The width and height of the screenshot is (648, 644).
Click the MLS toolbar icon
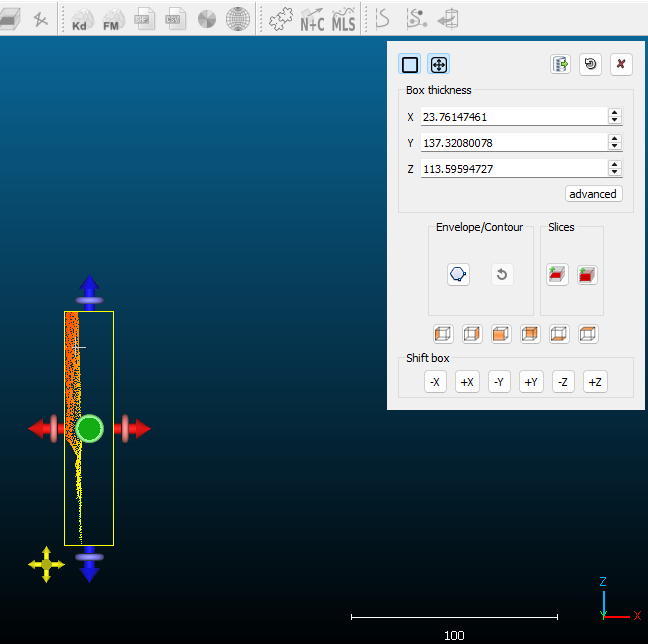pyautogui.click(x=343, y=20)
